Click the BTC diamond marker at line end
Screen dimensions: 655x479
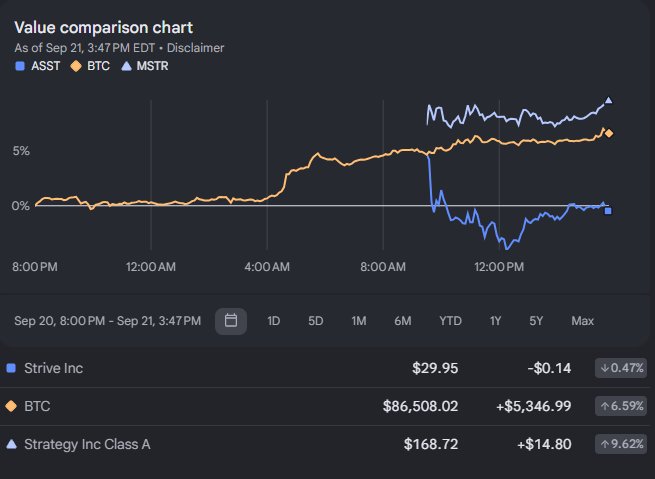[609, 133]
